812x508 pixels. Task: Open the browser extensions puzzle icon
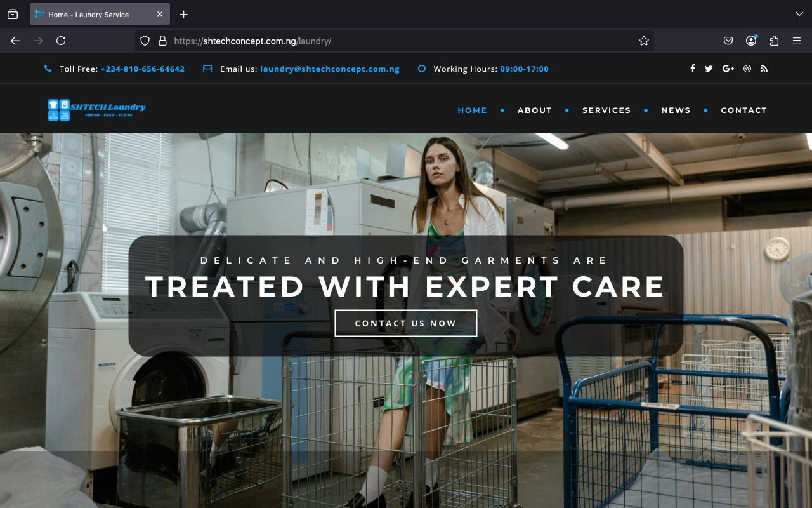point(774,41)
